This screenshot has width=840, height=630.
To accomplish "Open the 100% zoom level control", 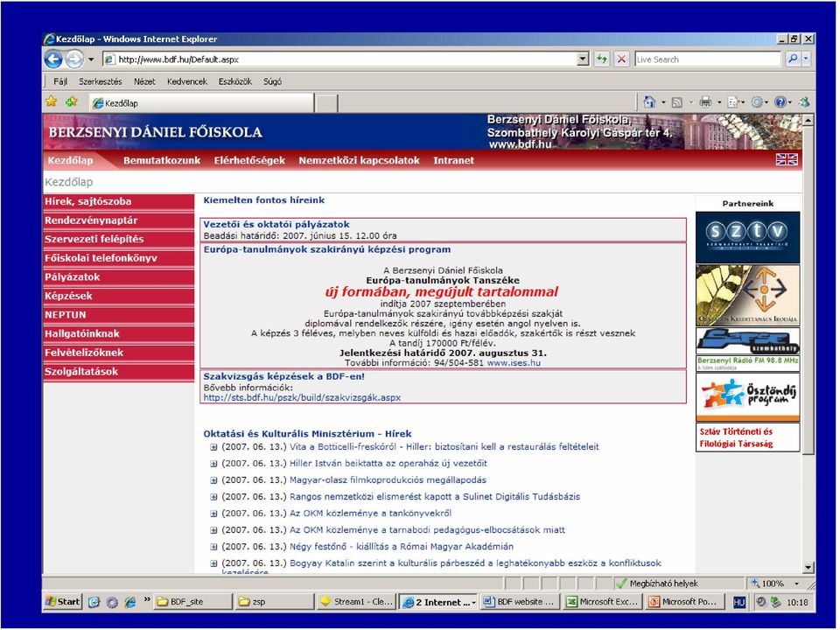I will tap(776, 584).
